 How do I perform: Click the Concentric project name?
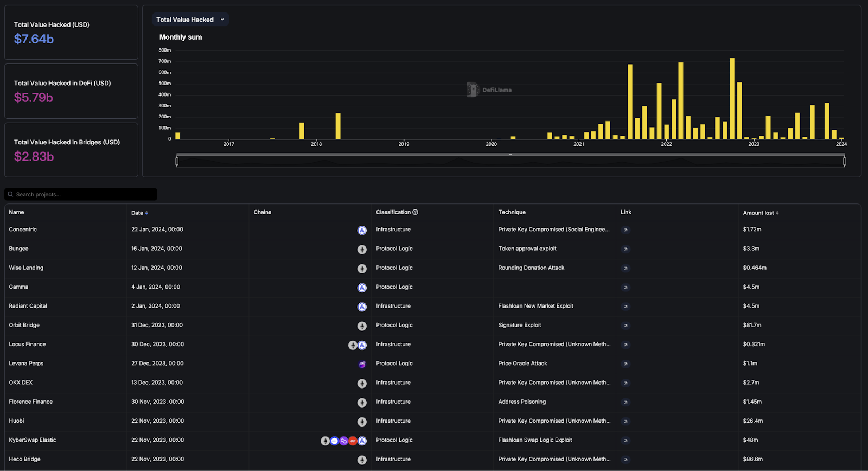23,230
